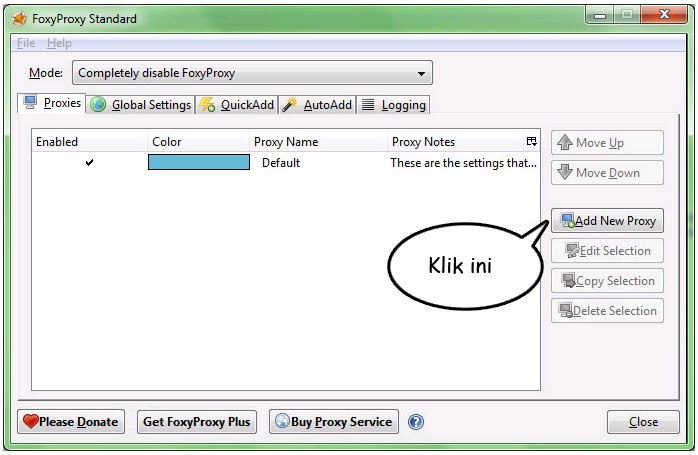
Task: Open the File menu
Action: coord(26,43)
